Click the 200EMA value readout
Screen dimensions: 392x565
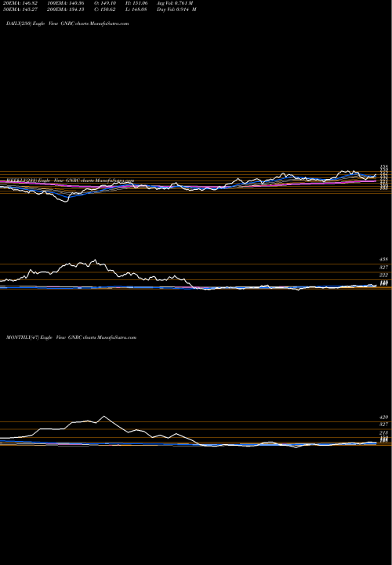(x=66, y=9)
